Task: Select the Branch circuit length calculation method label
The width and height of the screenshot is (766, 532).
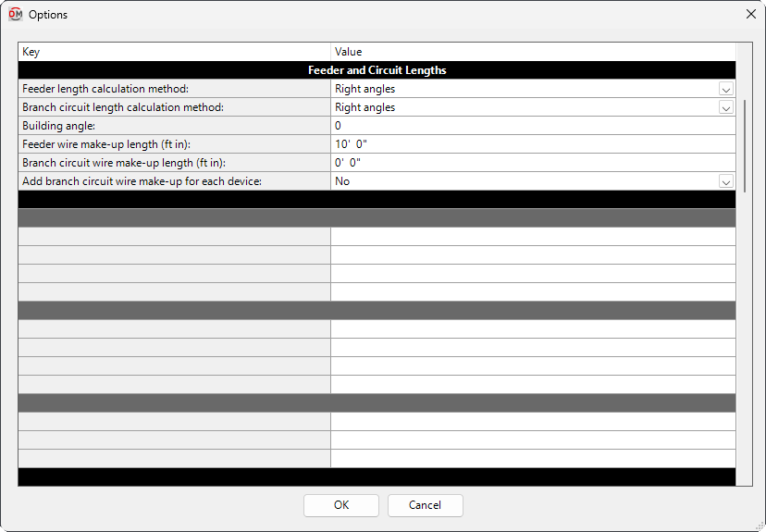Action: coord(123,107)
